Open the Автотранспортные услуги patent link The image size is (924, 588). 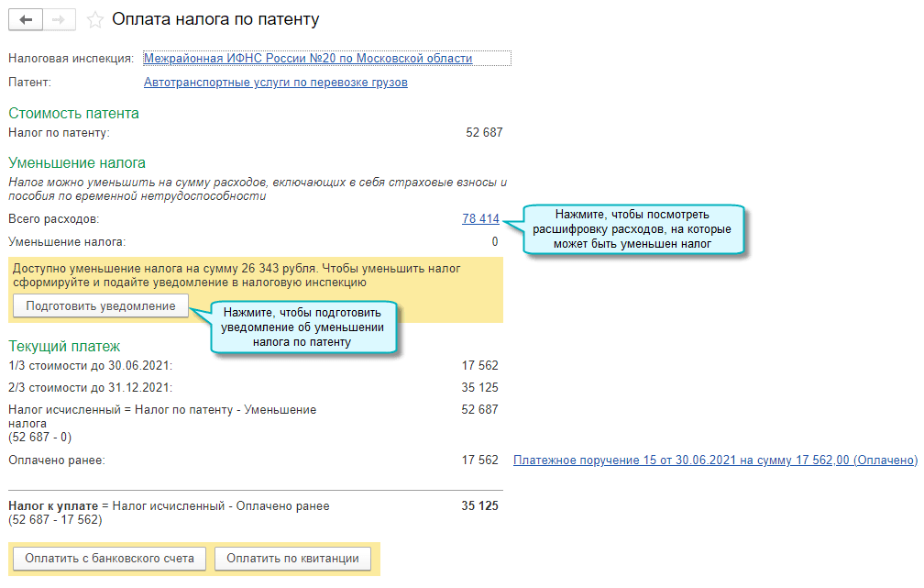(x=276, y=83)
